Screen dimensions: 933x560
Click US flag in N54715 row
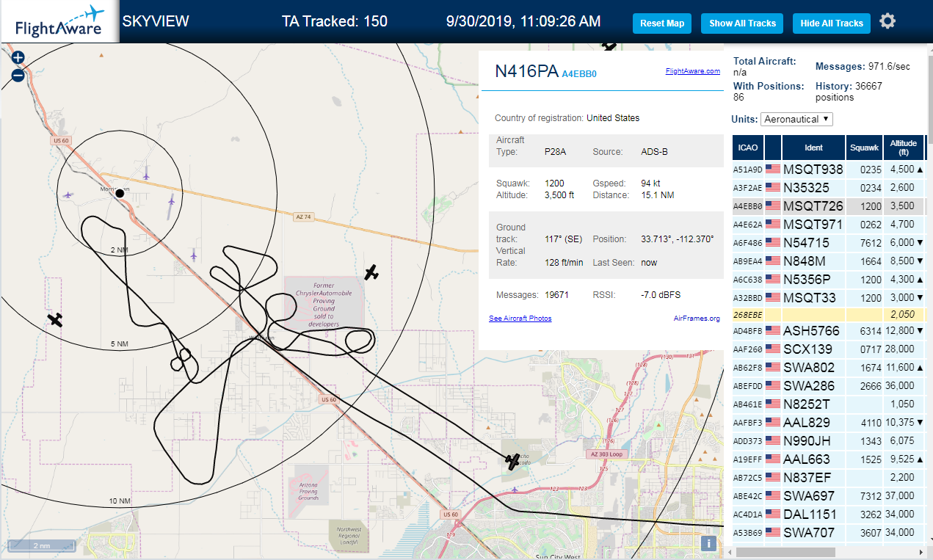click(773, 242)
